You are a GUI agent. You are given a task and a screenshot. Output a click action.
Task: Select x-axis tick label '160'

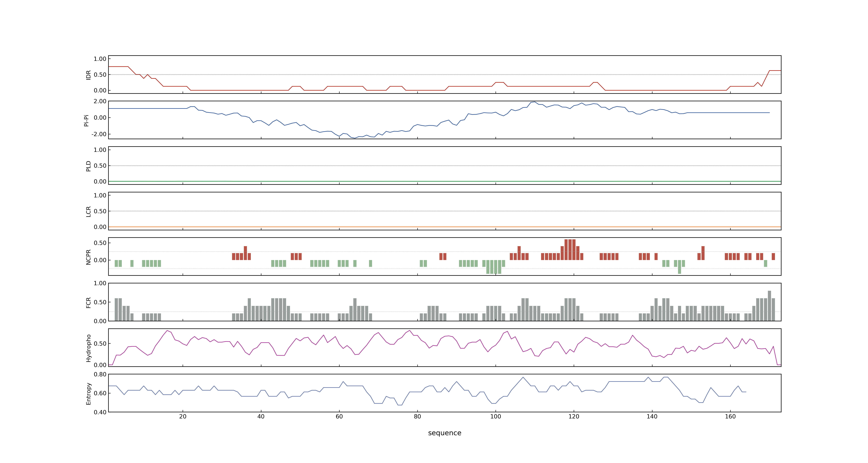point(730,416)
